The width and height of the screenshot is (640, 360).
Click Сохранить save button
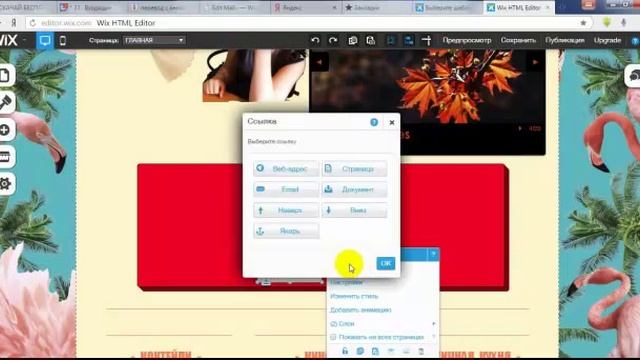tap(518, 40)
